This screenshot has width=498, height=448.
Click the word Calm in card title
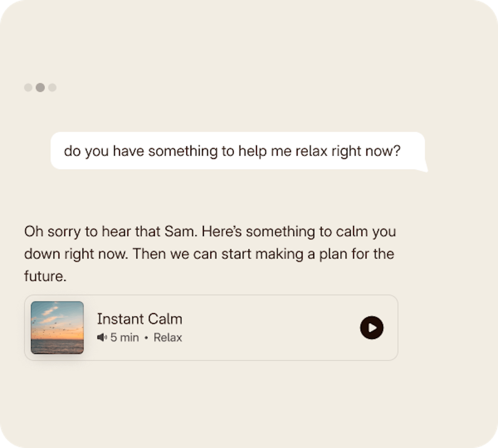click(x=165, y=319)
